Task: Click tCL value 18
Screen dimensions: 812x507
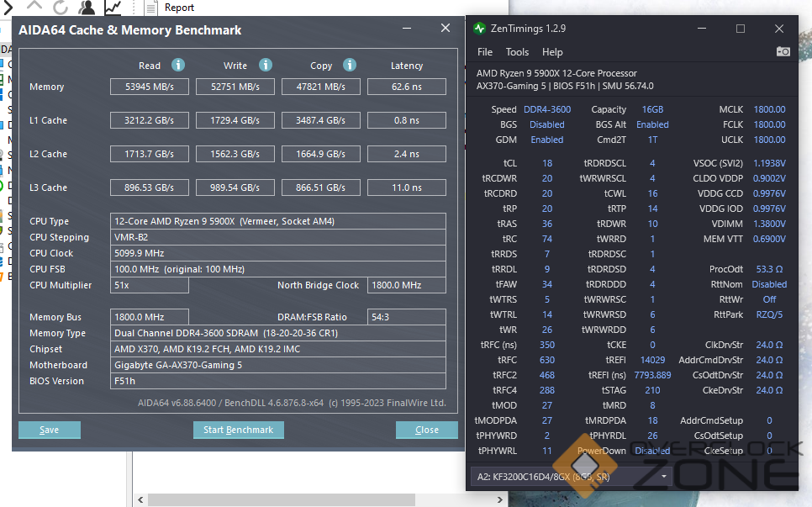Action: [x=547, y=163]
